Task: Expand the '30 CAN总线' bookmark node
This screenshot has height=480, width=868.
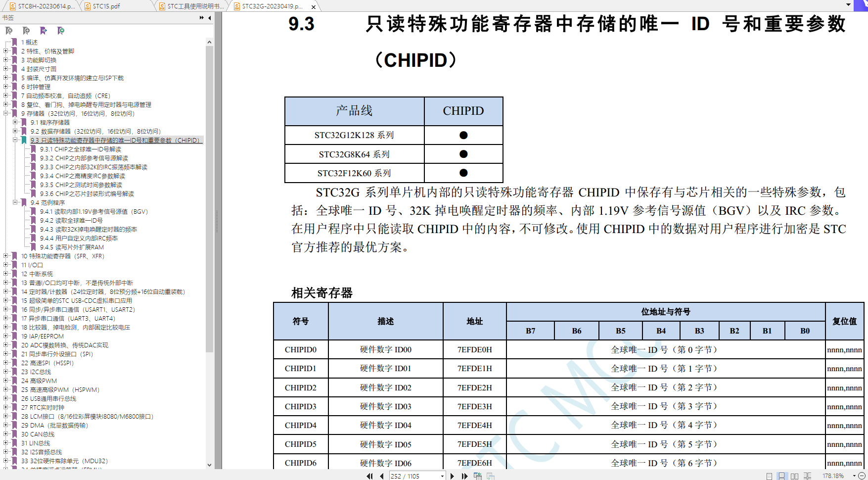Action: pyautogui.click(x=6, y=434)
